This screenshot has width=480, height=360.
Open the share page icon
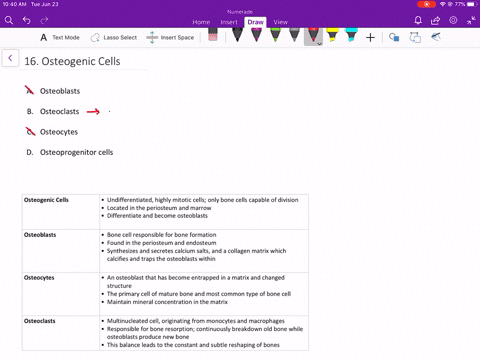(435, 21)
